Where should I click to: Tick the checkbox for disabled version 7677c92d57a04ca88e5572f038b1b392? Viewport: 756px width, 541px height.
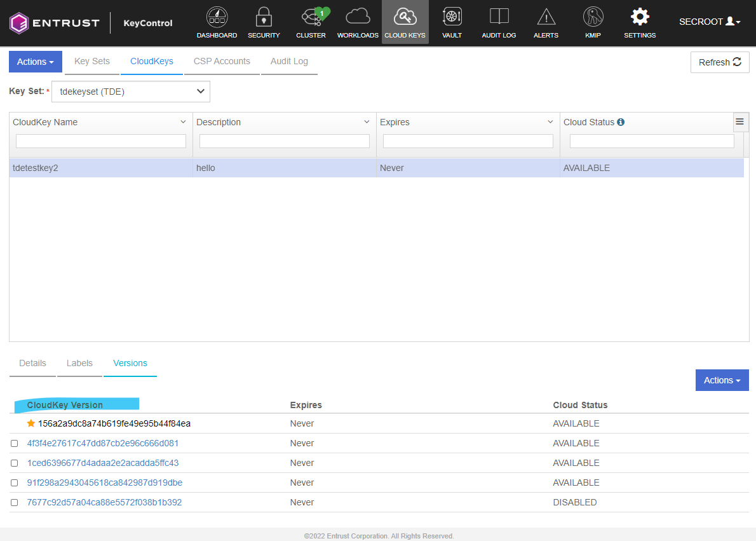tap(15, 503)
